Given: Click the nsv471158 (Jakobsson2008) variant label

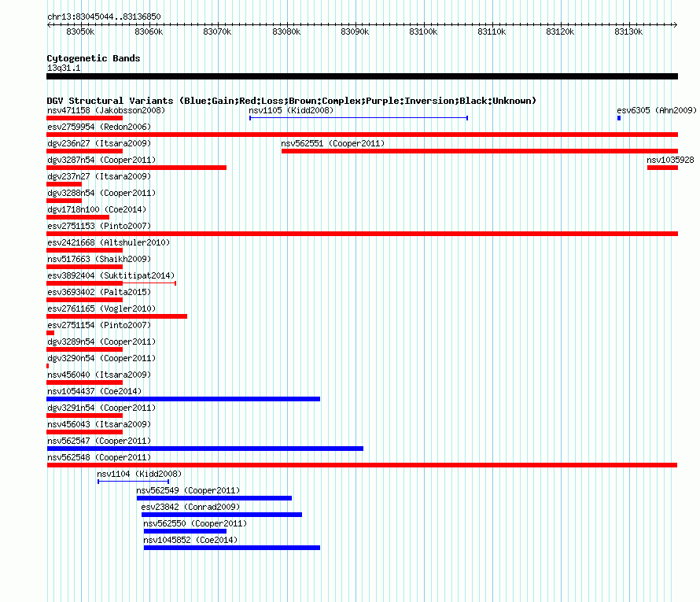Looking at the screenshot, I should click(106, 110).
